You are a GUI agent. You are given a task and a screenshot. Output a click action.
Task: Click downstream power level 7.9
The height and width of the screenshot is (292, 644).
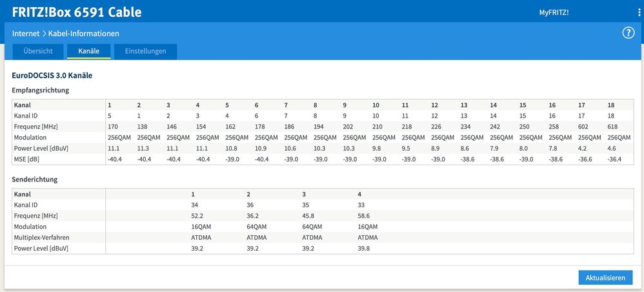pyautogui.click(x=494, y=149)
